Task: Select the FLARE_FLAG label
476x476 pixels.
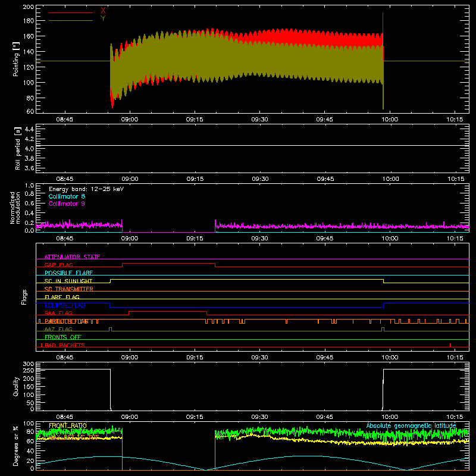Action: click(x=62, y=297)
